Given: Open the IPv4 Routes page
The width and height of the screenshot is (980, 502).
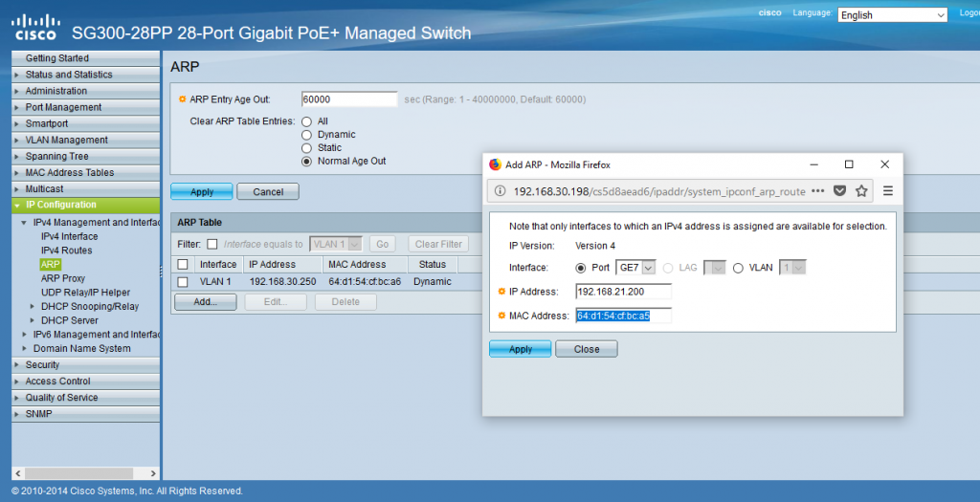Looking at the screenshot, I should tap(66, 251).
